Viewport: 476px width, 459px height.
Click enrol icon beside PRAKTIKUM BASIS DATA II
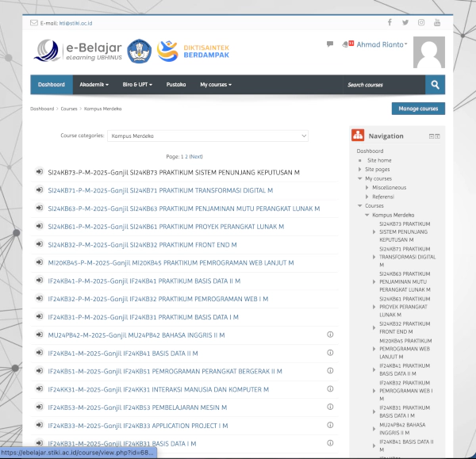pos(39,280)
